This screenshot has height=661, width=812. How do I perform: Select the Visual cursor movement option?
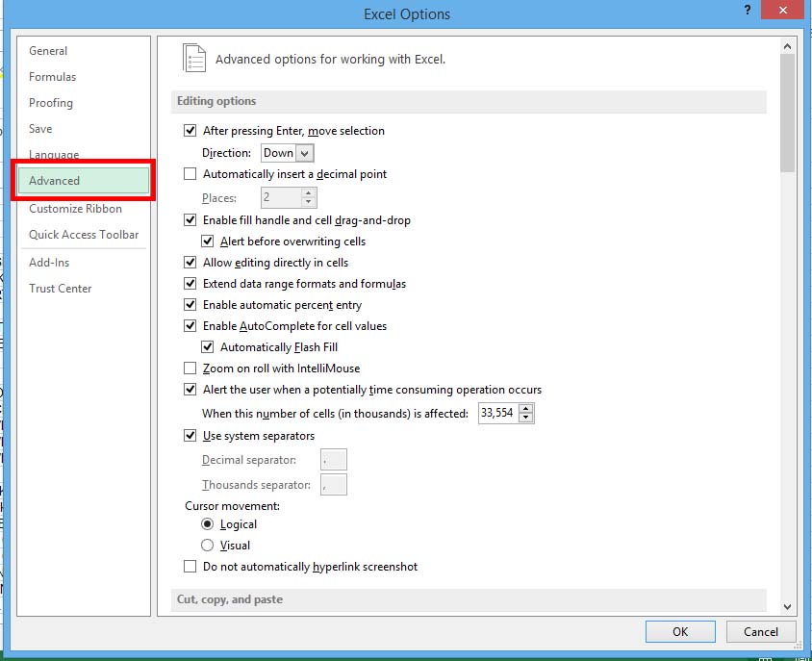point(207,544)
